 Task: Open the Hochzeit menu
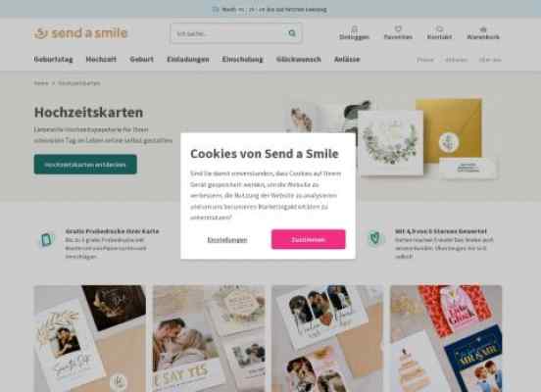(x=101, y=60)
